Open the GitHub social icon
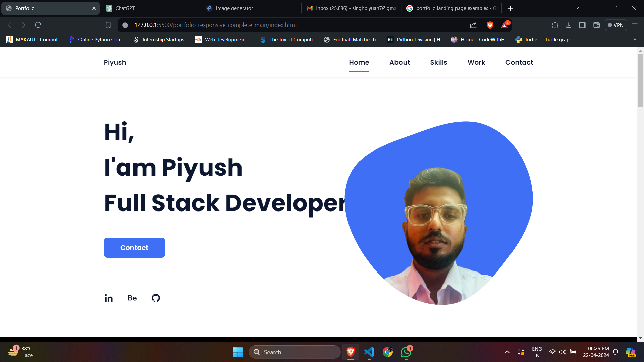The image size is (644, 362). [156, 298]
